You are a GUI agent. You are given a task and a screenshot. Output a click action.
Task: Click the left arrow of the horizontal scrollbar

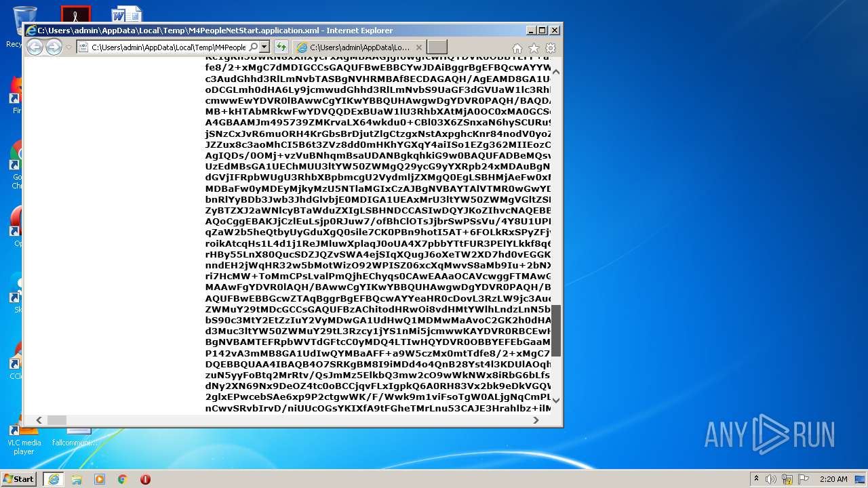pos(39,420)
